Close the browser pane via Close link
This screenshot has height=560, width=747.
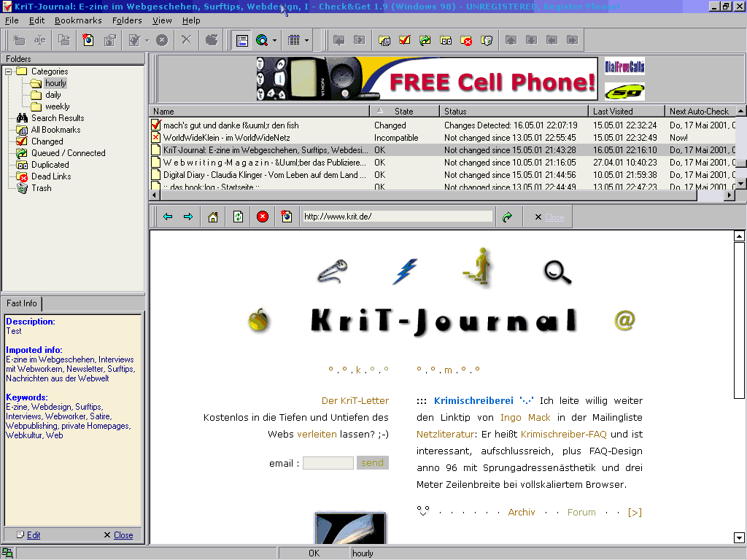coord(554,217)
